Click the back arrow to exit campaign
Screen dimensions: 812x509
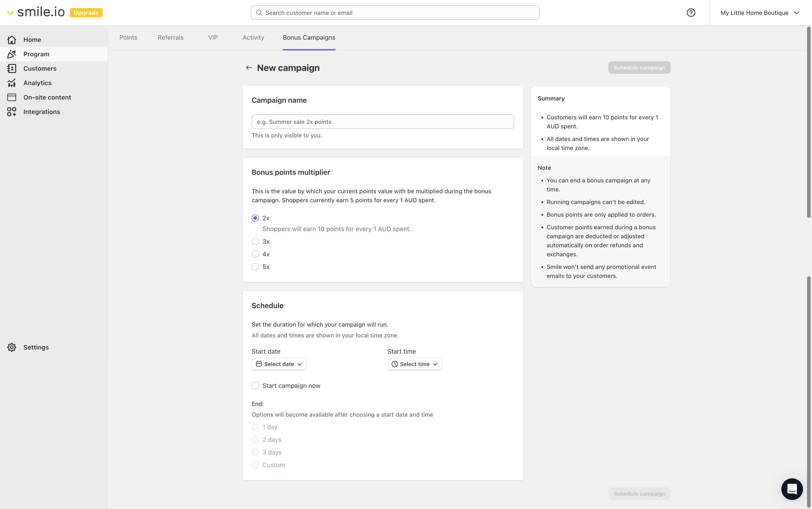[x=249, y=67]
